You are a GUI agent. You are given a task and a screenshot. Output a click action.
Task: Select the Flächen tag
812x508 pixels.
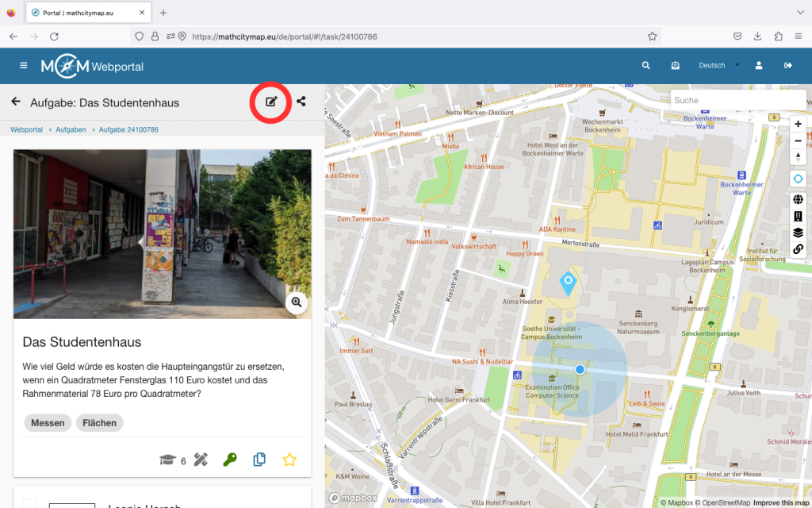(x=99, y=423)
